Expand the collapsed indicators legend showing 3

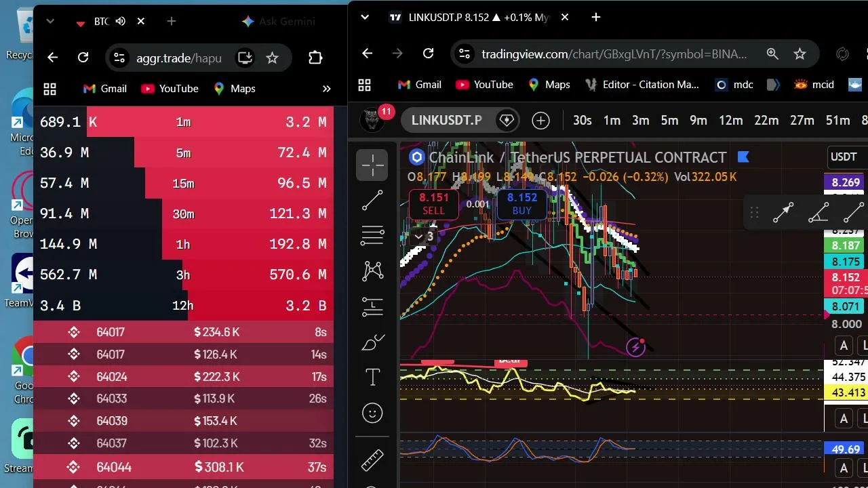coord(424,237)
